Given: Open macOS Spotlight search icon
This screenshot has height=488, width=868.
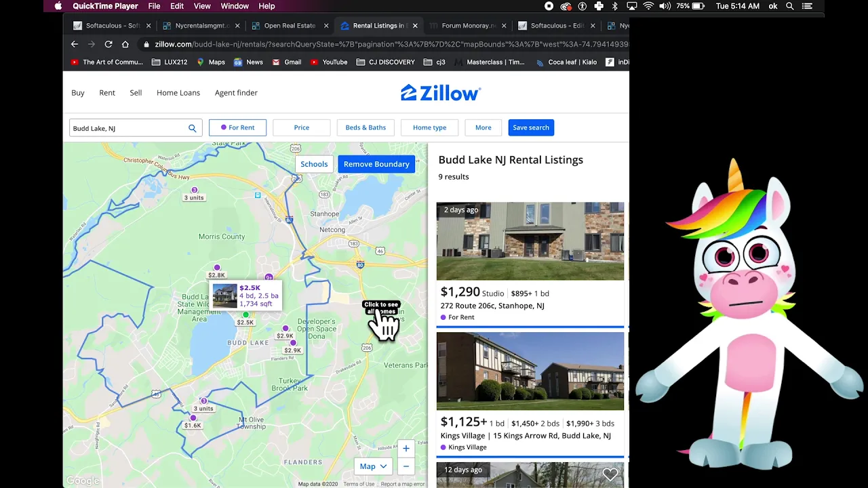Looking at the screenshot, I should 790,6.
